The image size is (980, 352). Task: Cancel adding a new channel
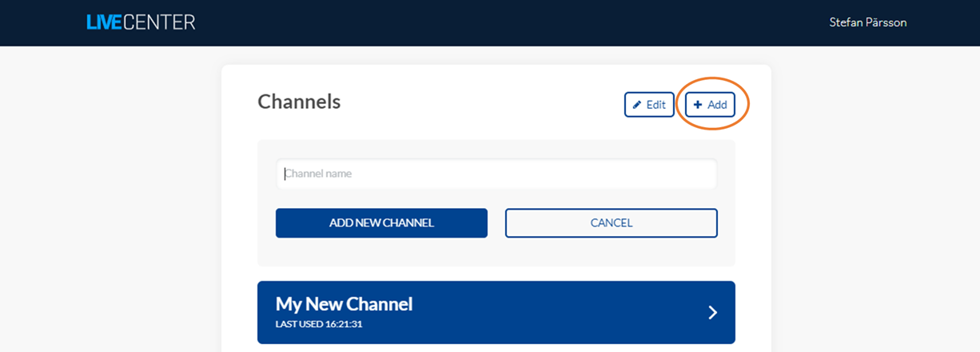612,223
